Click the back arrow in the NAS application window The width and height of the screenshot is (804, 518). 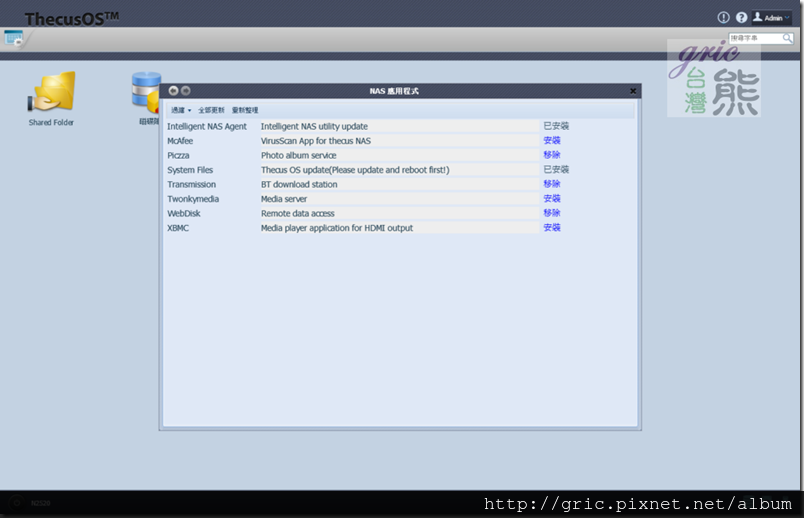point(173,91)
